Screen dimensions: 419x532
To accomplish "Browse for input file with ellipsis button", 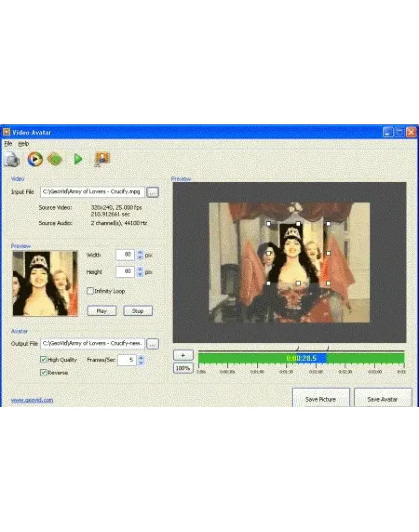I will click(153, 192).
